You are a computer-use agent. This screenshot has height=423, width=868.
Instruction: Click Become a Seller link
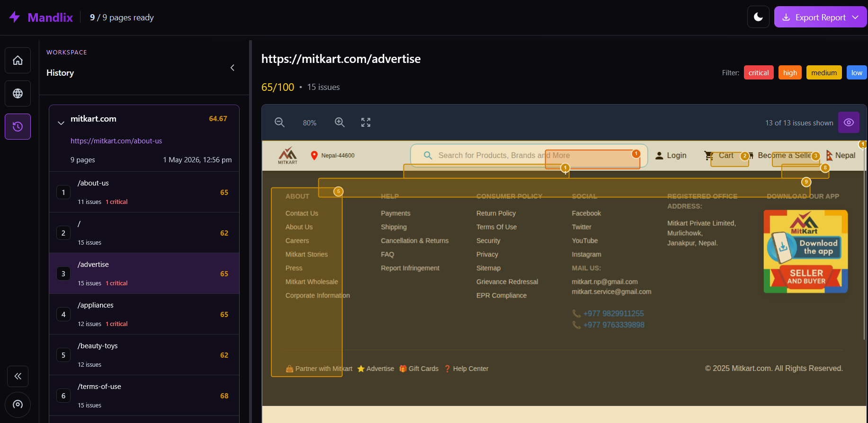(785, 155)
